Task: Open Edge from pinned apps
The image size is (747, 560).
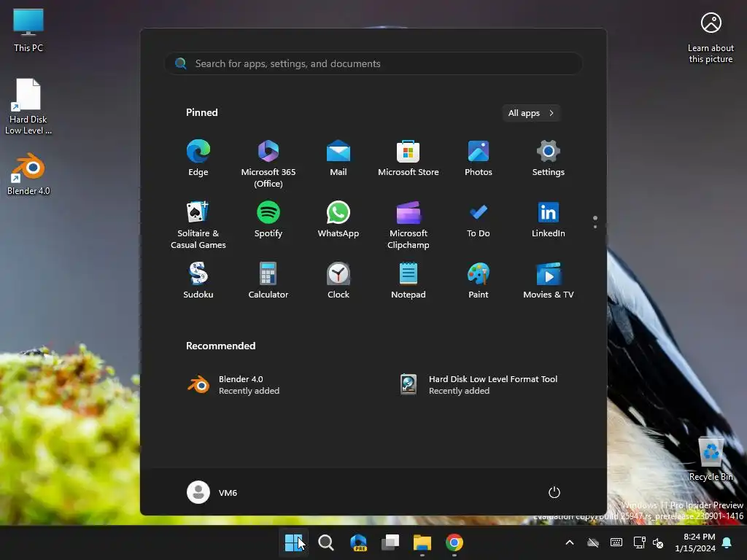Action: click(x=198, y=158)
